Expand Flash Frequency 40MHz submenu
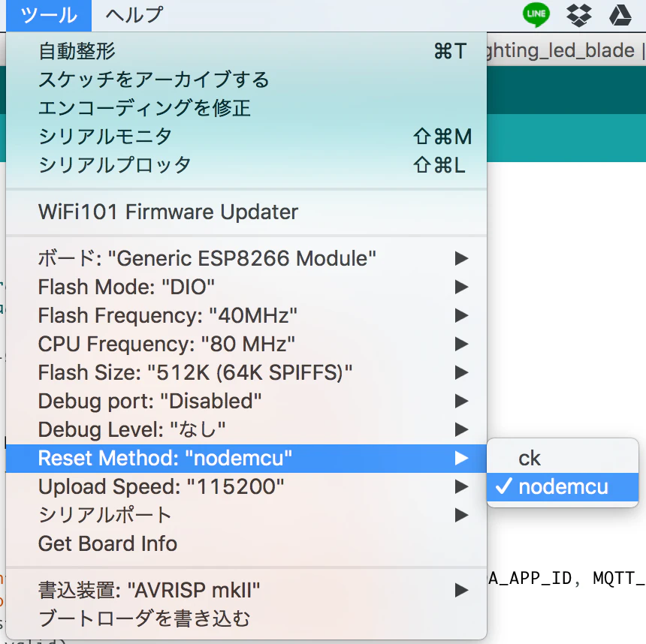The width and height of the screenshot is (646, 644). [x=246, y=315]
